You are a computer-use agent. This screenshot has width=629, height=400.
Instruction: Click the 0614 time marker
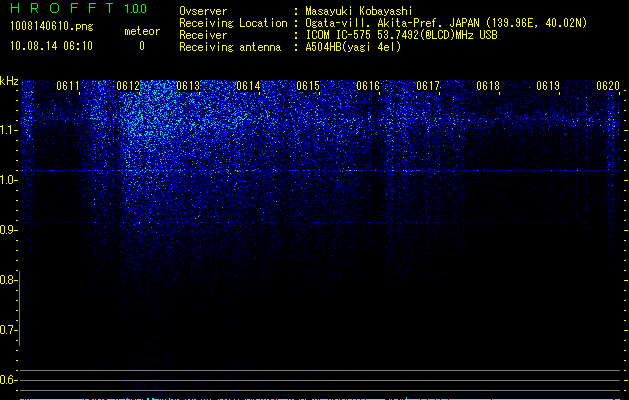pos(248,86)
